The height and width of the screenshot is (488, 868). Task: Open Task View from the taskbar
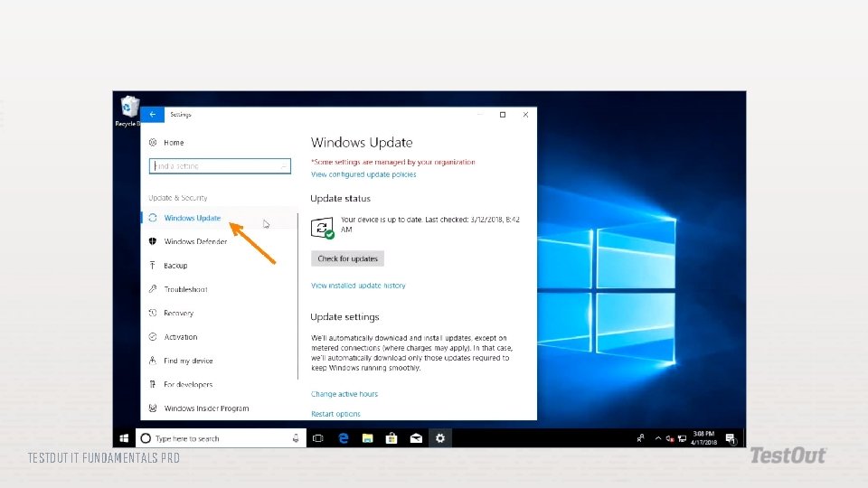point(317,438)
